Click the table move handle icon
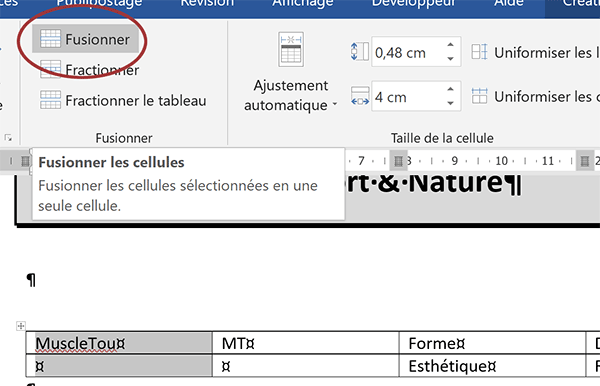The height and width of the screenshot is (386, 600). (x=21, y=326)
